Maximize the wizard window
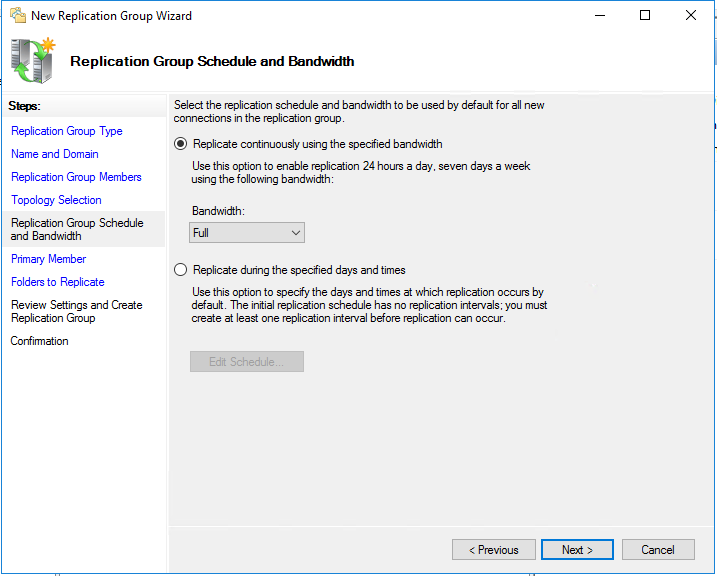The image size is (717, 576). point(645,16)
